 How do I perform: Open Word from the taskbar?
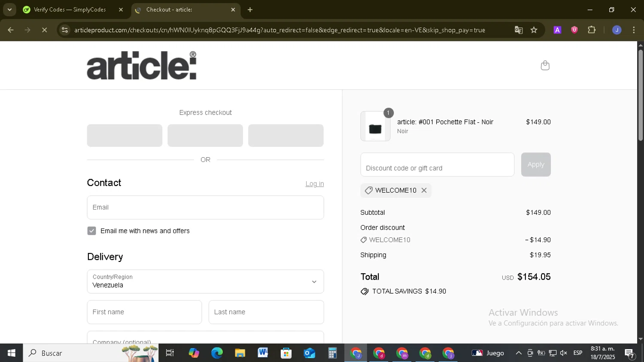pyautogui.click(x=263, y=353)
